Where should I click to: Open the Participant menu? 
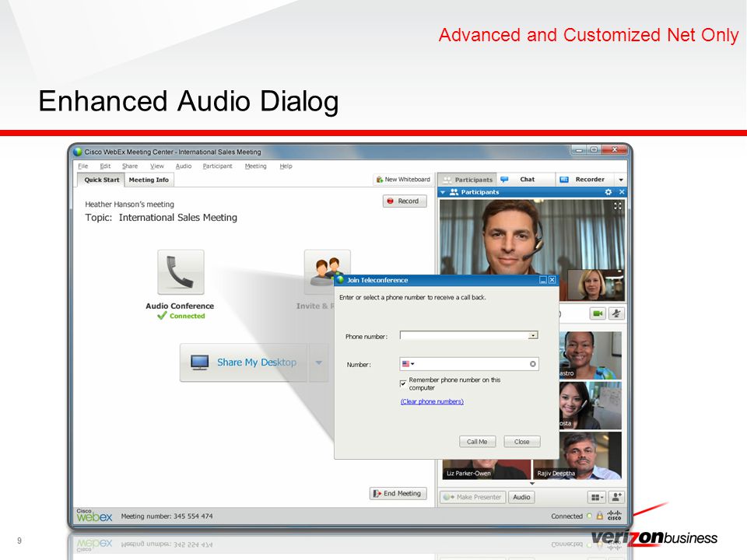coord(217,166)
